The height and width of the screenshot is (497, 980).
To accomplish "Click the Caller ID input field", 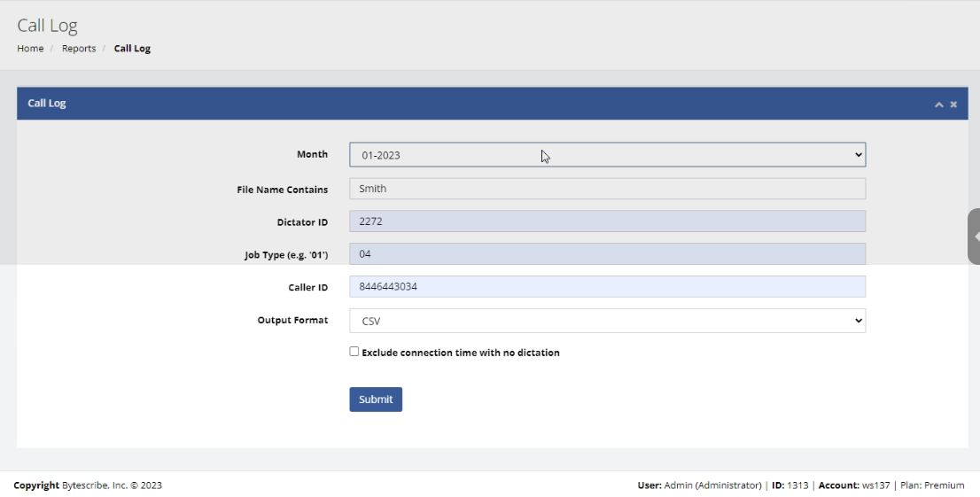I will click(607, 286).
